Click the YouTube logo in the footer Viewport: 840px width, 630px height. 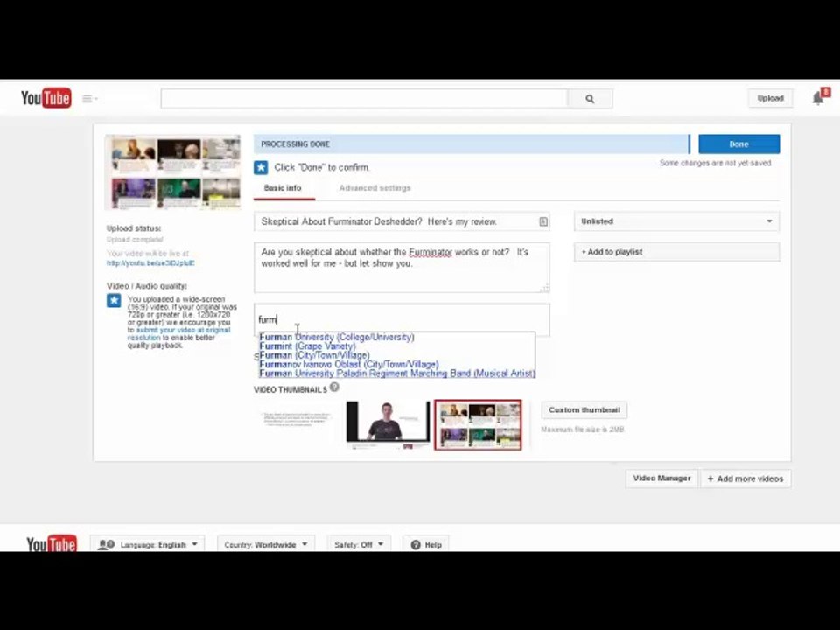coord(52,543)
